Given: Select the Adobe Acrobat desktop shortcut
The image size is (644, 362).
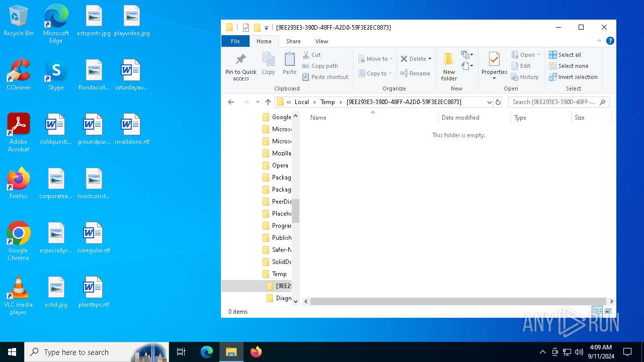Looking at the screenshot, I should pyautogui.click(x=18, y=133).
